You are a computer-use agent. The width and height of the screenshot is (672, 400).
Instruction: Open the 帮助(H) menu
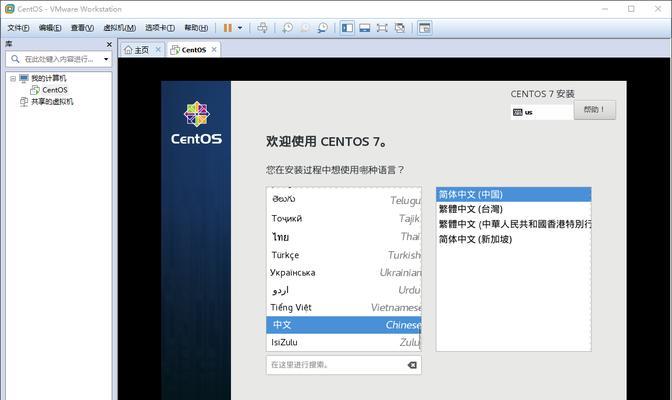click(196, 28)
